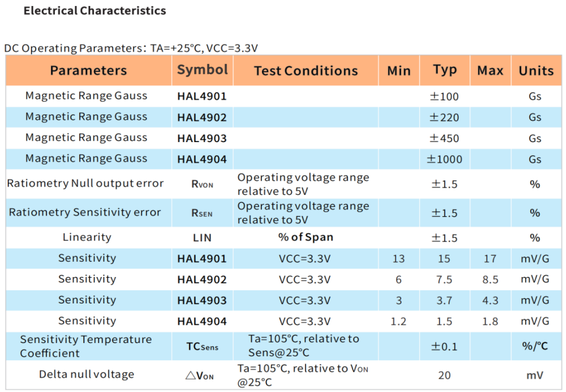Click the Linearity parameter cell

tap(87, 237)
